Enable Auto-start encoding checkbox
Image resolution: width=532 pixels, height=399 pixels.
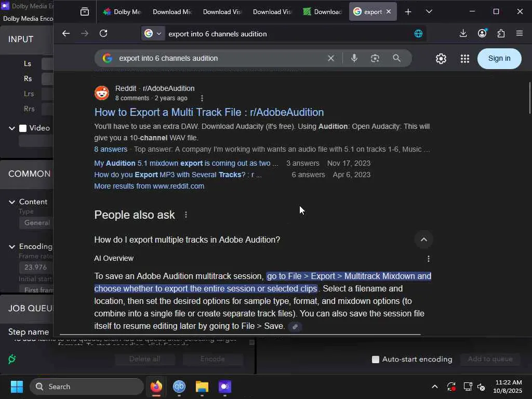(x=375, y=360)
